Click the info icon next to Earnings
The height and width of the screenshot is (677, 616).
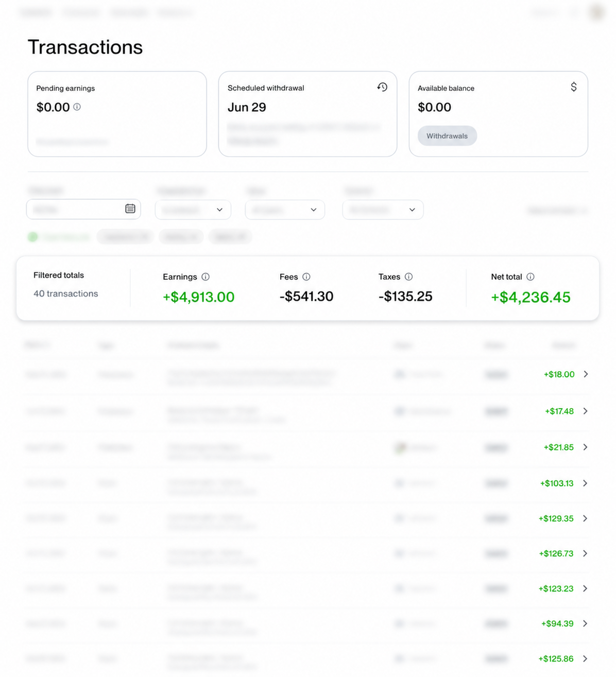pos(206,277)
